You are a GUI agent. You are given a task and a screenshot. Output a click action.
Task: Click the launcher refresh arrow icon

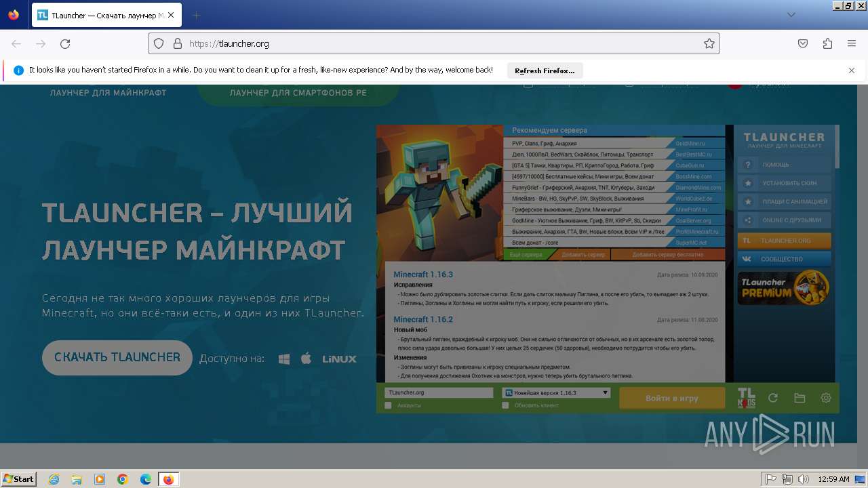(772, 399)
